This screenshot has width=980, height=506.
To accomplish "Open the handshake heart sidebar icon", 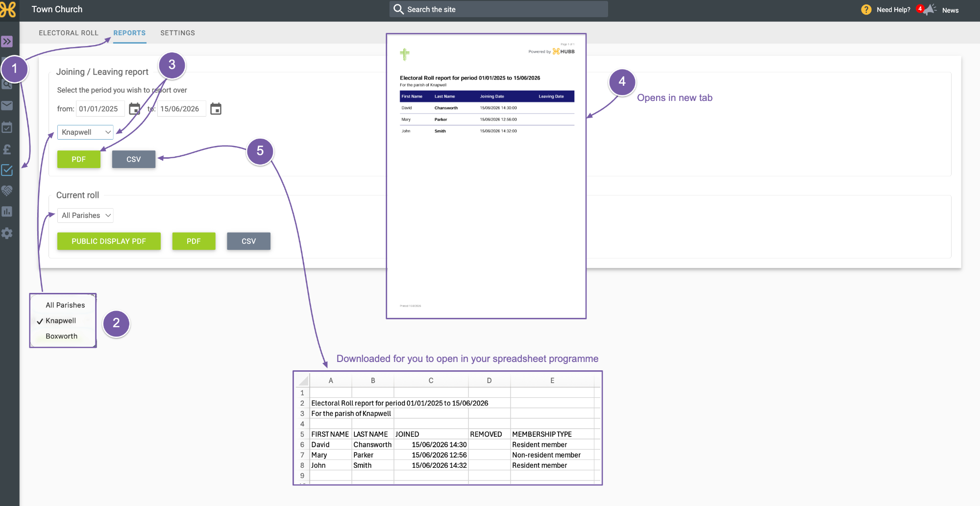I will 7,191.
